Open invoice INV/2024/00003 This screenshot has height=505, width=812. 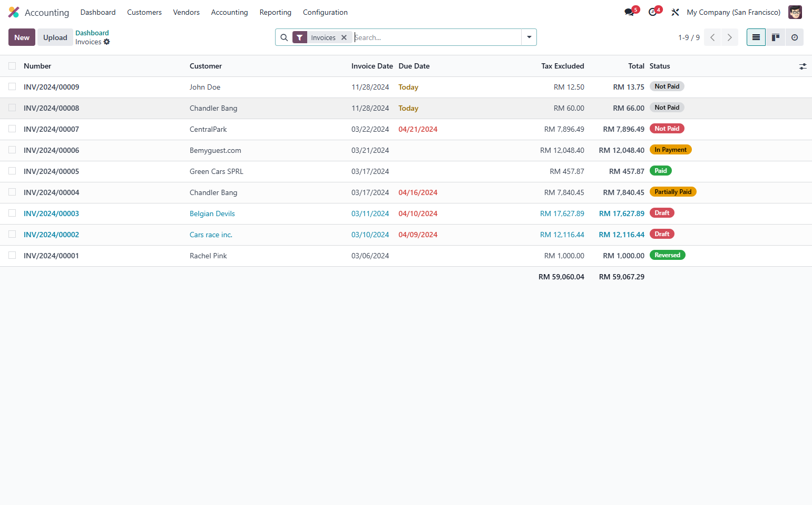[51, 213]
